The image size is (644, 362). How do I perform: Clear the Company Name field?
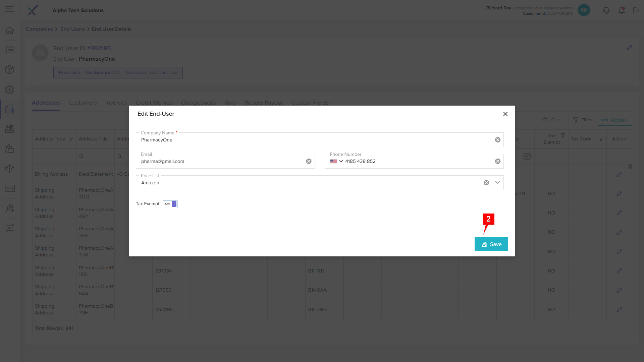(498, 140)
